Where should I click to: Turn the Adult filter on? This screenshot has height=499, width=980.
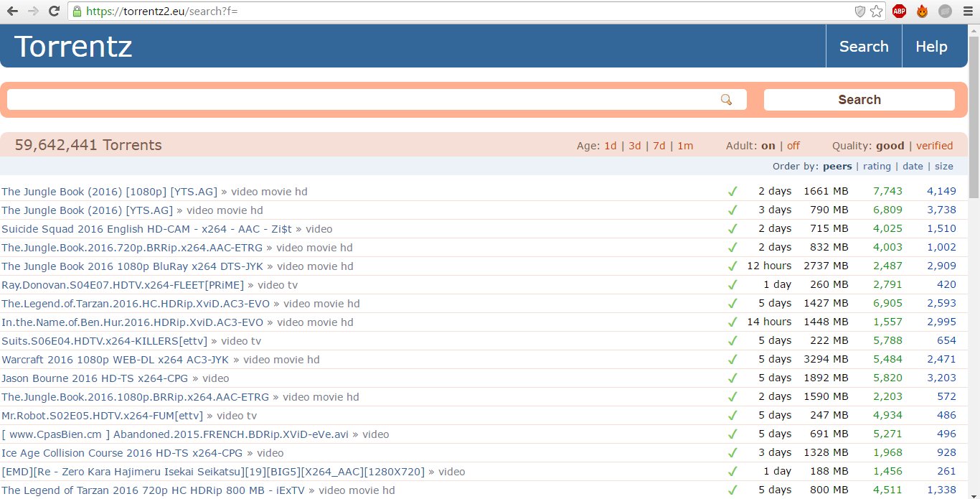(x=768, y=146)
